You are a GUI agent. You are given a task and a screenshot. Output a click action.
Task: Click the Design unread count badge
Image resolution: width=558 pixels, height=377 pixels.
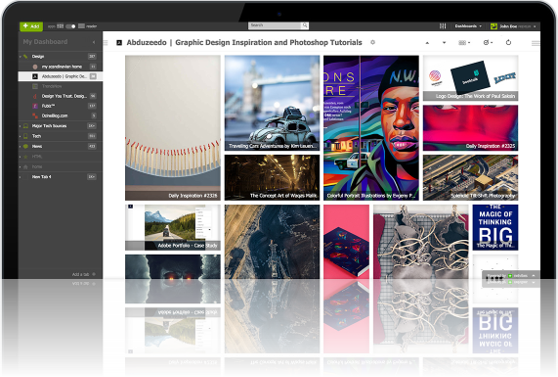(x=92, y=56)
